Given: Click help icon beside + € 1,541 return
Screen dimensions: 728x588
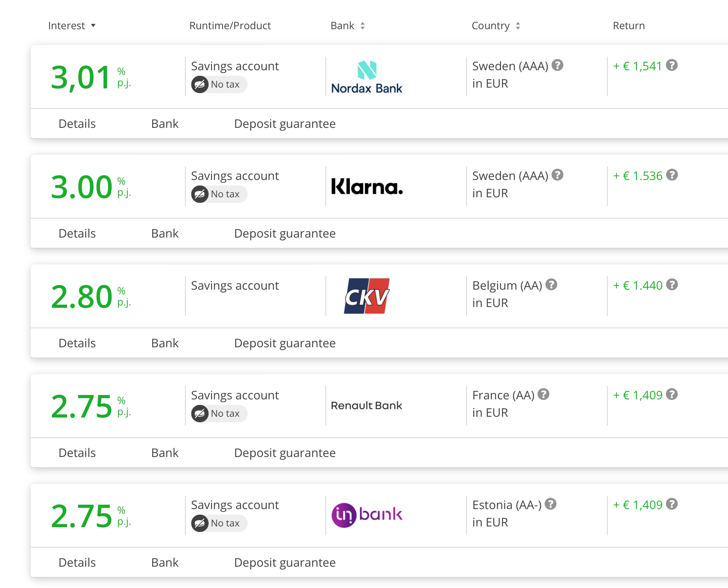Looking at the screenshot, I should pos(672,65).
